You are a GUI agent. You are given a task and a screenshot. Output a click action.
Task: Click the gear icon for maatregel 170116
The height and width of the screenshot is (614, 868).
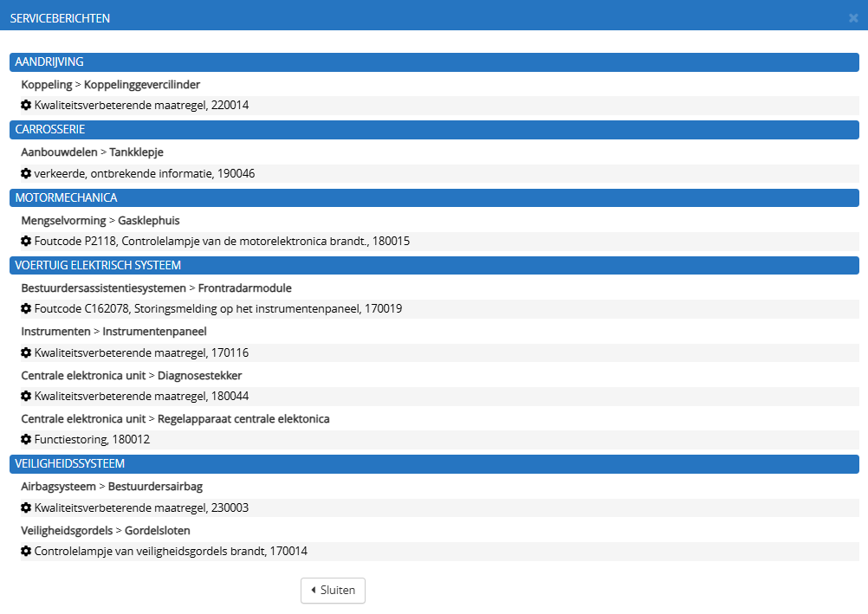point(25,352)
